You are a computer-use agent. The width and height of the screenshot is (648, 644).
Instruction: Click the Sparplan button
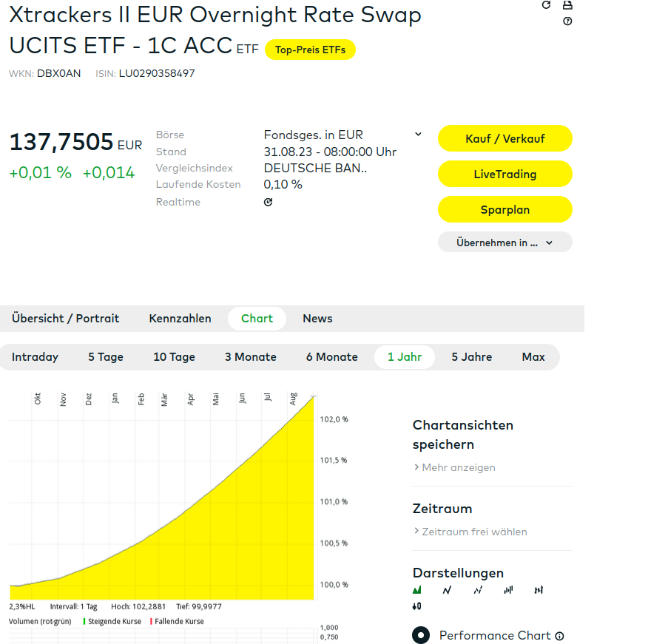[505, 210]
